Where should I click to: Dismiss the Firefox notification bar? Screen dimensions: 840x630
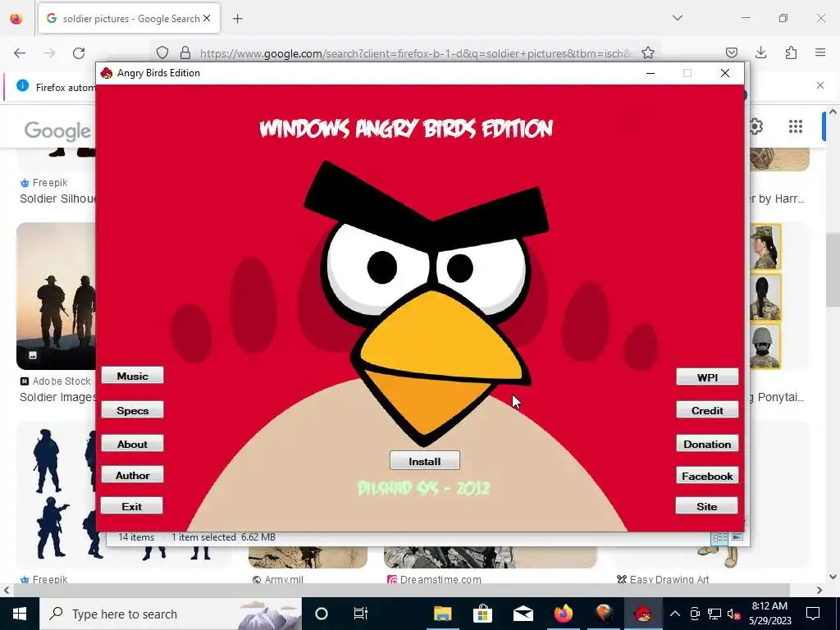[x=820, y=85]
